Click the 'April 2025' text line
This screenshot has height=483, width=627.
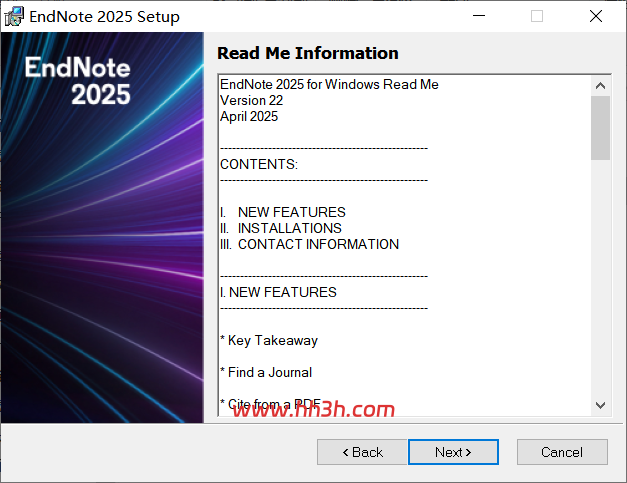click(x=249, y=116)
